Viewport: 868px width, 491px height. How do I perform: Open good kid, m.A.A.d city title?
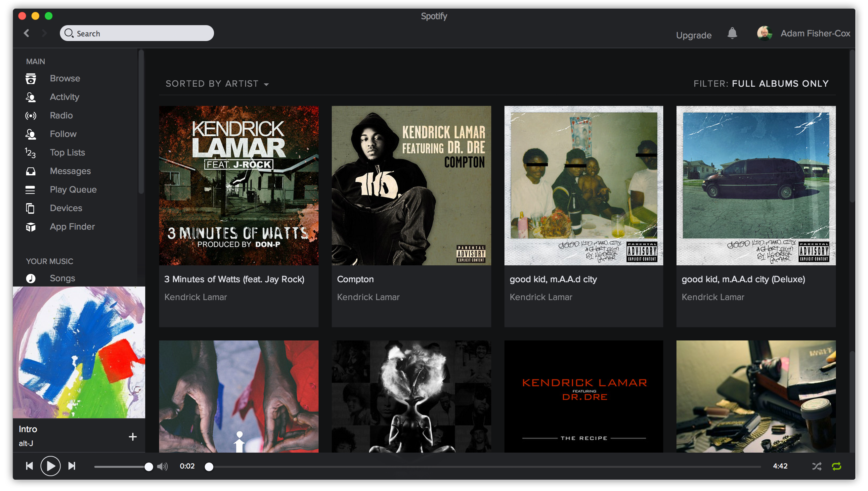tap(553, 279)
